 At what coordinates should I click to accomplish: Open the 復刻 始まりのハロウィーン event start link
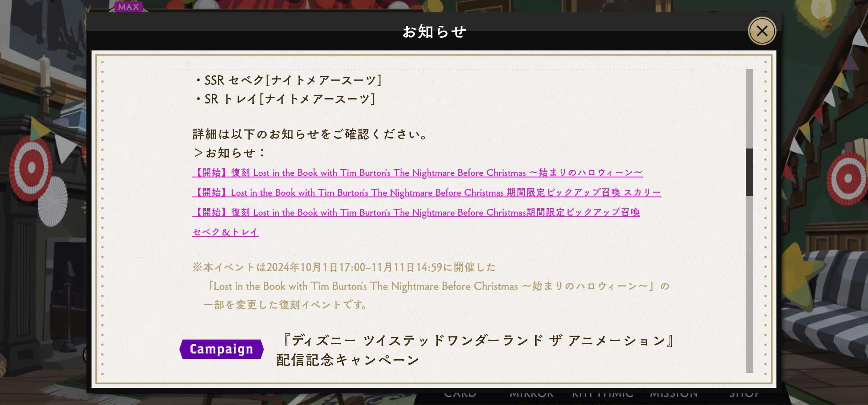[417, 173]
